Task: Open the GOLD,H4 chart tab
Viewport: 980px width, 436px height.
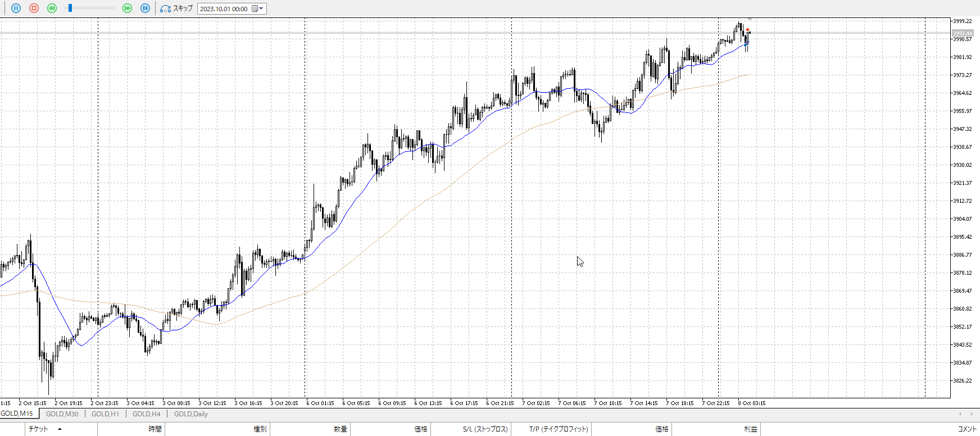Action: [x=146, y=414]
